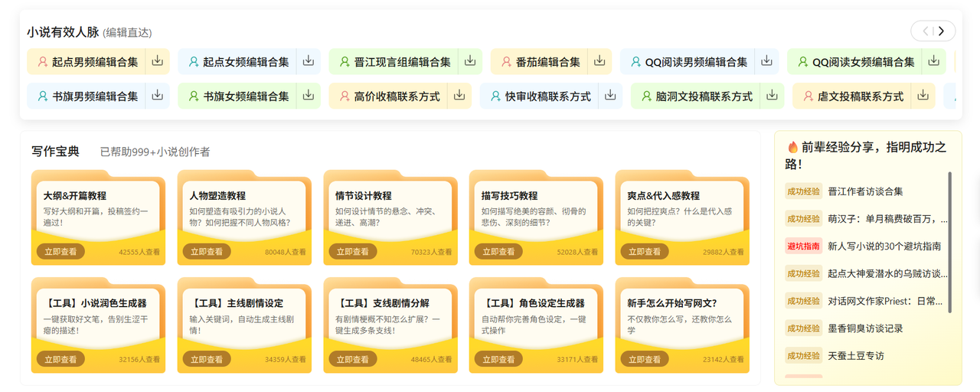Click download icon next to 起点女频编辑合集
Viewport: 980px width, 392px height.
[x=309, y=61]
